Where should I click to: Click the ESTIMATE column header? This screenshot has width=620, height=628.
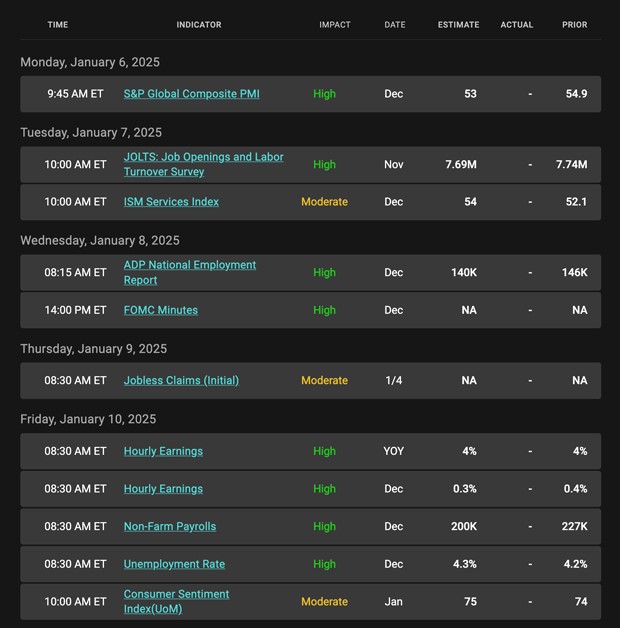[x=458, y=25]
